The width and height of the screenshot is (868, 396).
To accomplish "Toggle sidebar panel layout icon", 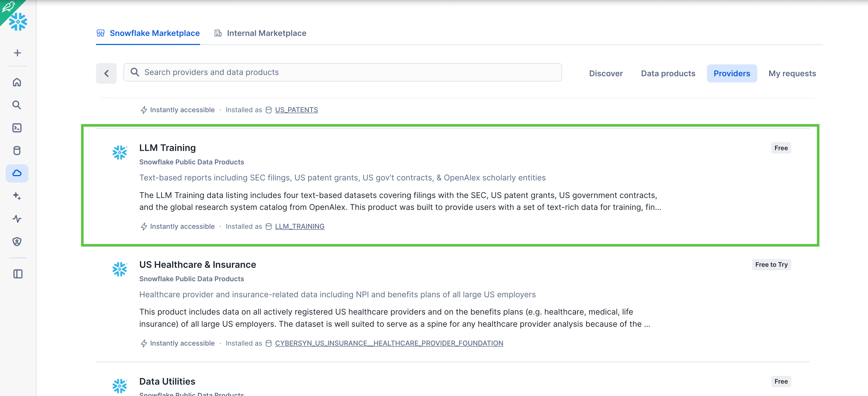I will tap(18, 274).
